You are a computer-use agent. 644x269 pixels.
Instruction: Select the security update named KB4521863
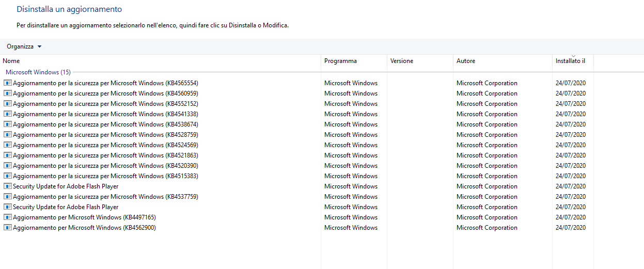tap(105, 155)
